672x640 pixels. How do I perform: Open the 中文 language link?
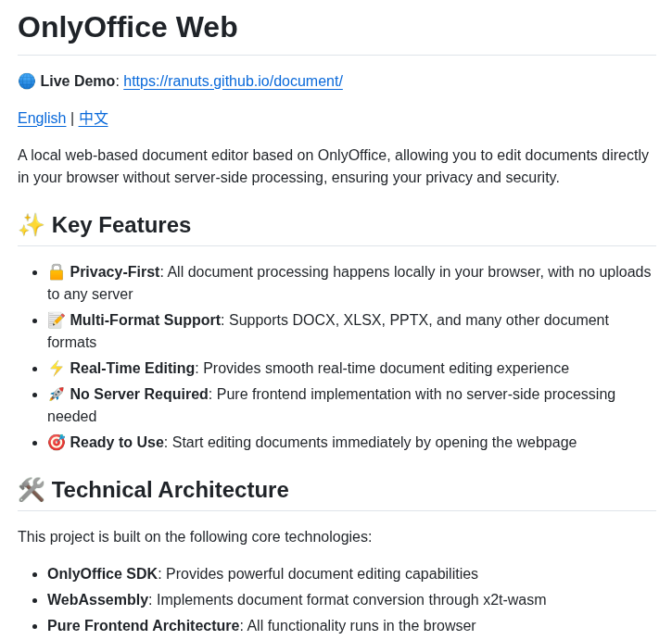[94, 119]
